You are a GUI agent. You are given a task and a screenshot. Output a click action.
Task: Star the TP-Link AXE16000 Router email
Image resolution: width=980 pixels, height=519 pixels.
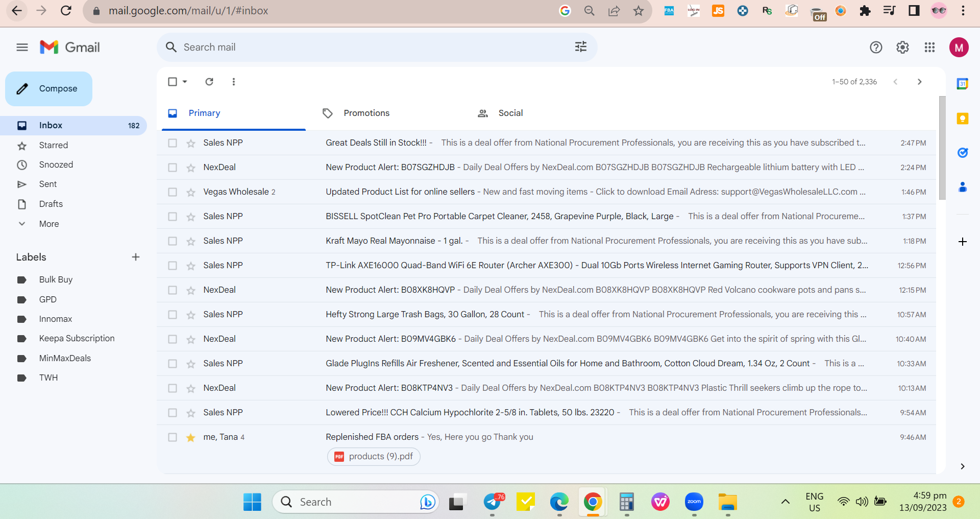[191, 266]
